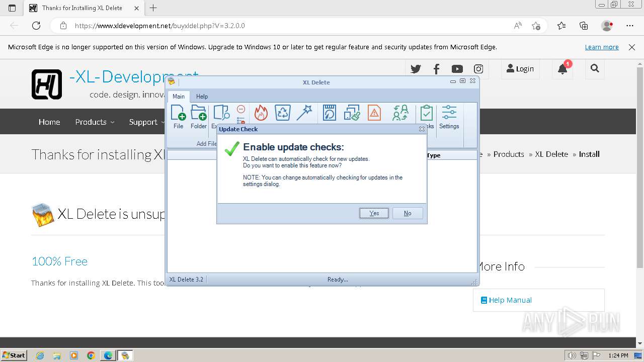Viewport: 644px width, 362px height.
Task: Click the red remove circle icon
Action: tap(241, 109)
